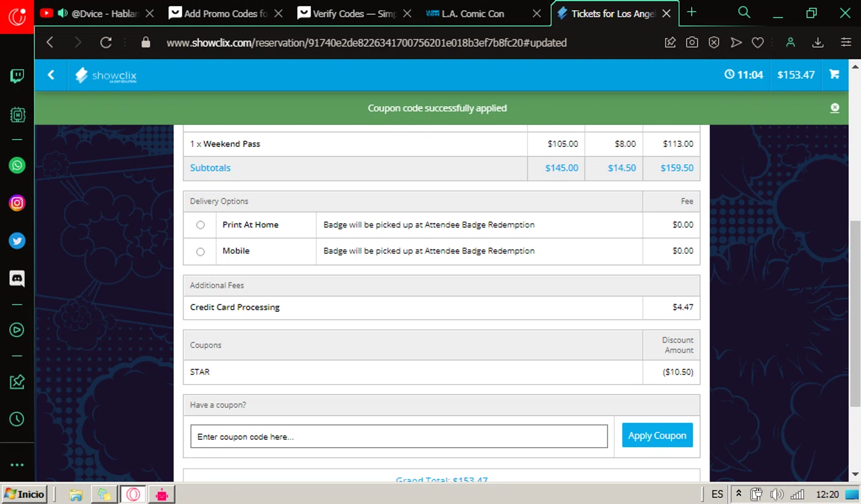
Task: Select Tickets for Los Angeles tab
Action: 612,13
